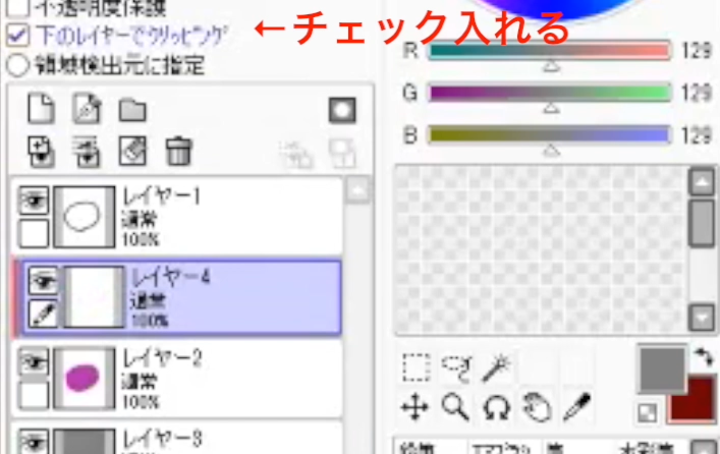Click the swatches panel scroll down arrow
Viewport: 720px width, 454px height.
(702, 317)
